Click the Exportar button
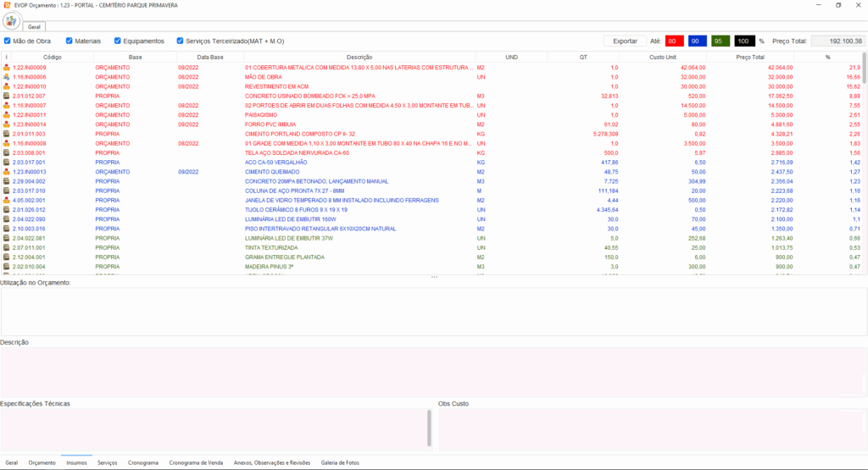This screenshot has width=868, height=470. pos(625,41)
